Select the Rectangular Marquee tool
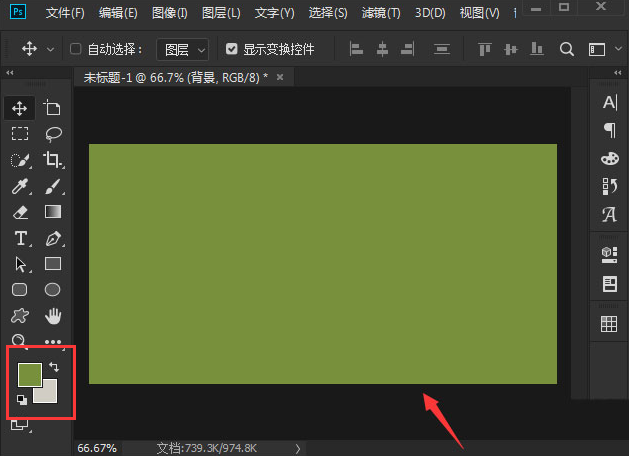This screenshot has width=629, height=456. [20, 134]
